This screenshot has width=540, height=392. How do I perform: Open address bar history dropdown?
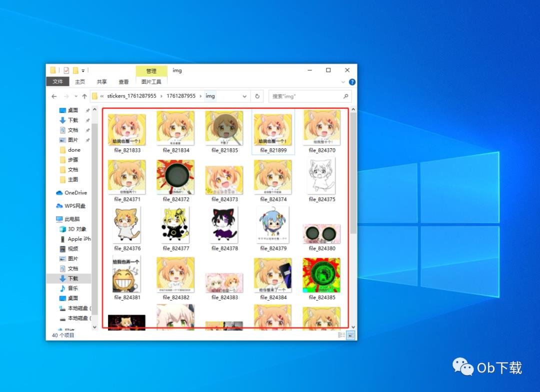[x=244, y=96]
